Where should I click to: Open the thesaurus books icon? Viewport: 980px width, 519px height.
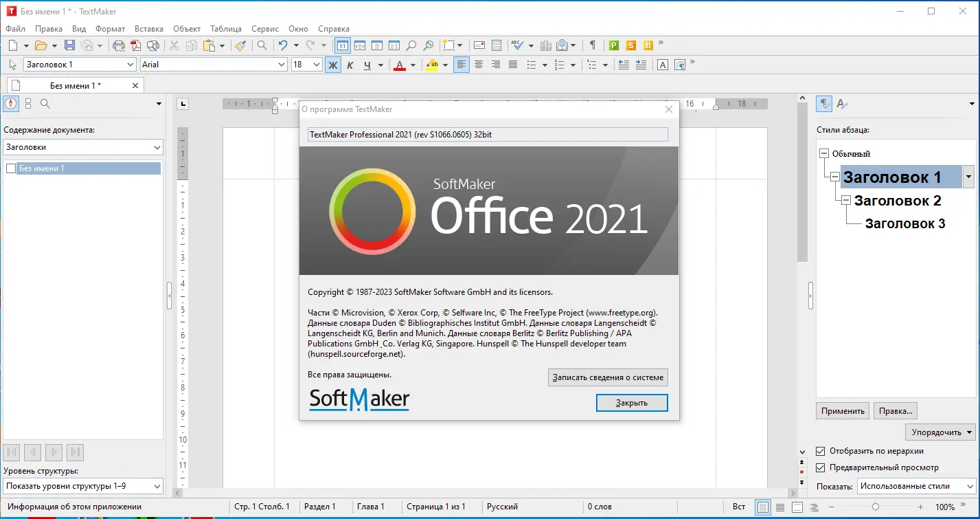[547, 45]
